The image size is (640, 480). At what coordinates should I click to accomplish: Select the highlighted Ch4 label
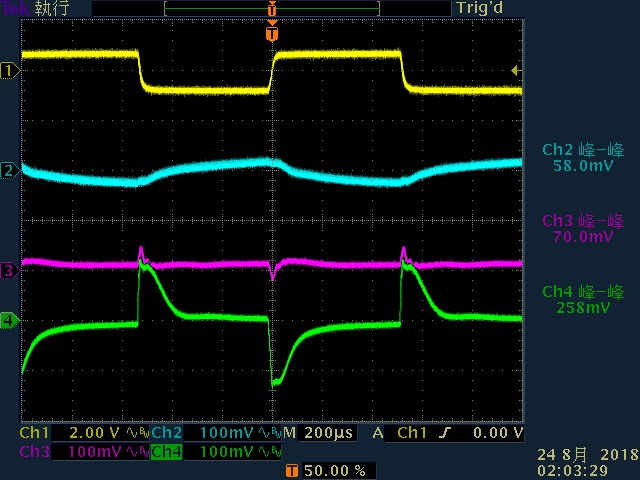coord(167,451)
